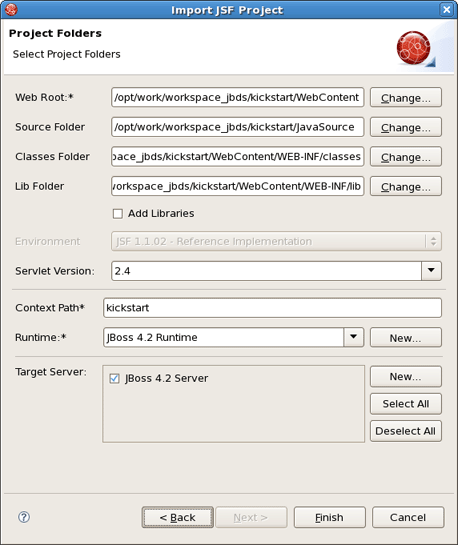
Task: Cancel the import wizard
Action: coord(408,517)
